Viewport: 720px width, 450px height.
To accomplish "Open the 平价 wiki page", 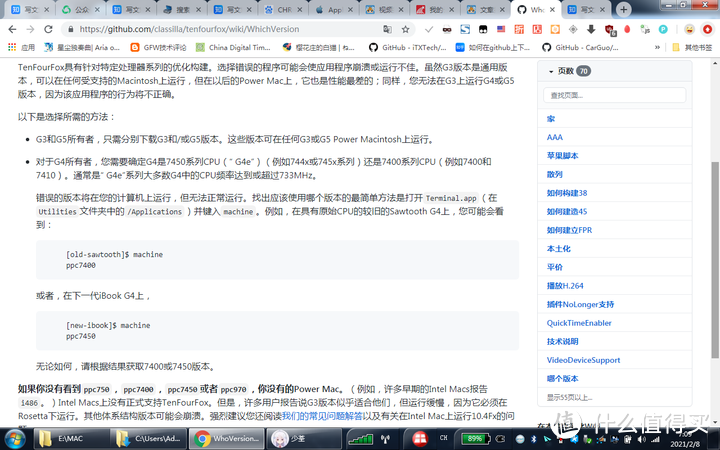I will point(555,267).
